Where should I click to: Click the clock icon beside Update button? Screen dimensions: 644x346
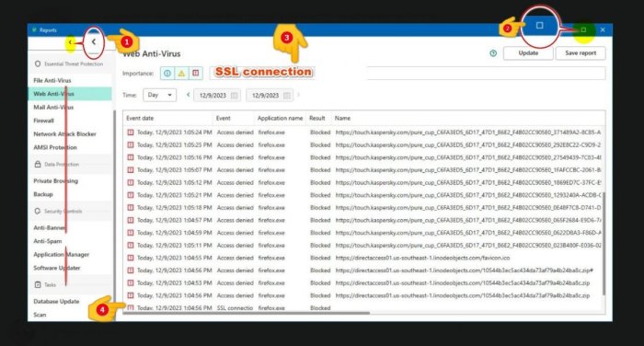point(493,53)
